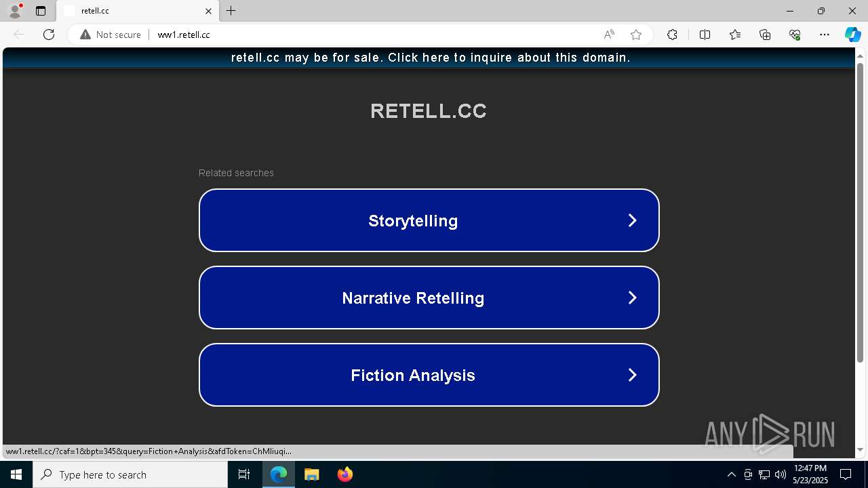Open the volume tray icon
Screen dimensions: 868x488
tap(781, 474)
